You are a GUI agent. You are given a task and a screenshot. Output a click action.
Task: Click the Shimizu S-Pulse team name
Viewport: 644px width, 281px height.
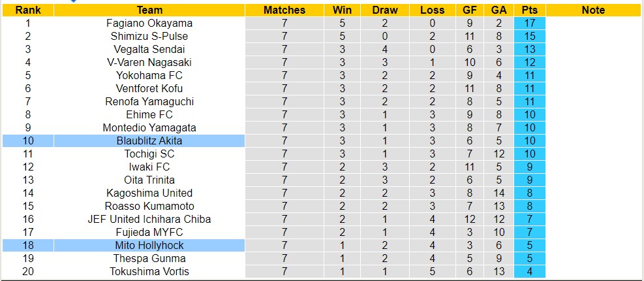coord(149,36)
